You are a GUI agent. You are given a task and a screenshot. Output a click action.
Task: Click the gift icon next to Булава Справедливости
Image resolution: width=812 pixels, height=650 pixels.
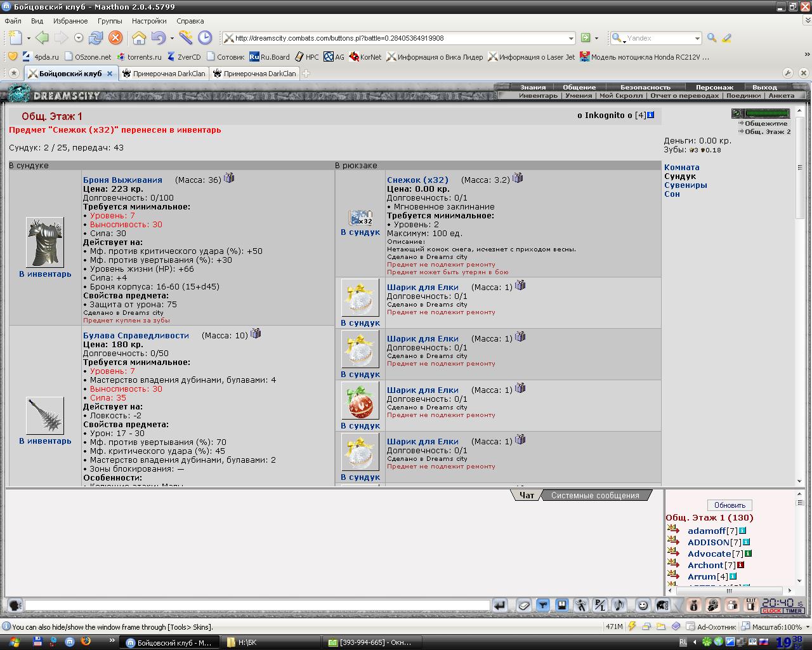tap(256, 333)
